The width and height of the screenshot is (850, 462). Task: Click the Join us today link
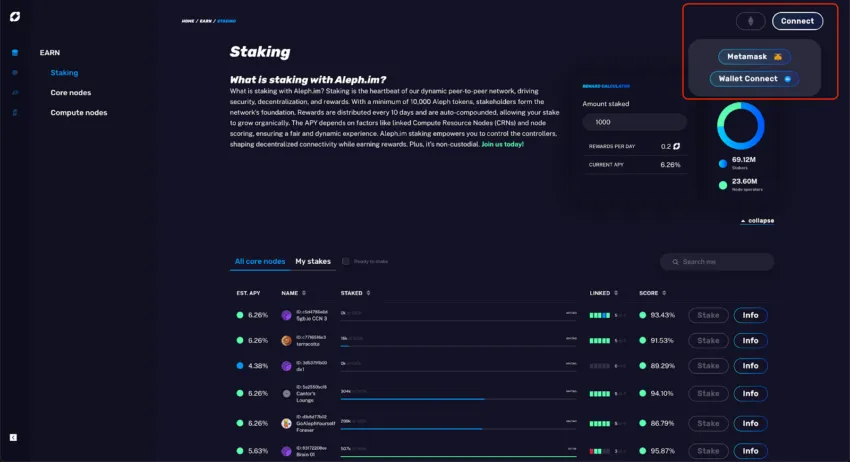pos(503,144)
